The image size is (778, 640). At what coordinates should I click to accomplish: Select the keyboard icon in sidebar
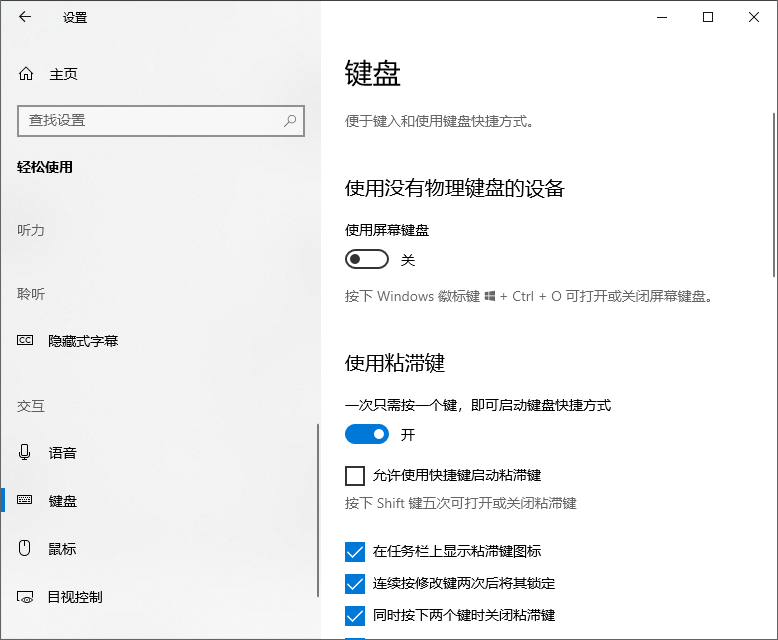coord(25,500)
